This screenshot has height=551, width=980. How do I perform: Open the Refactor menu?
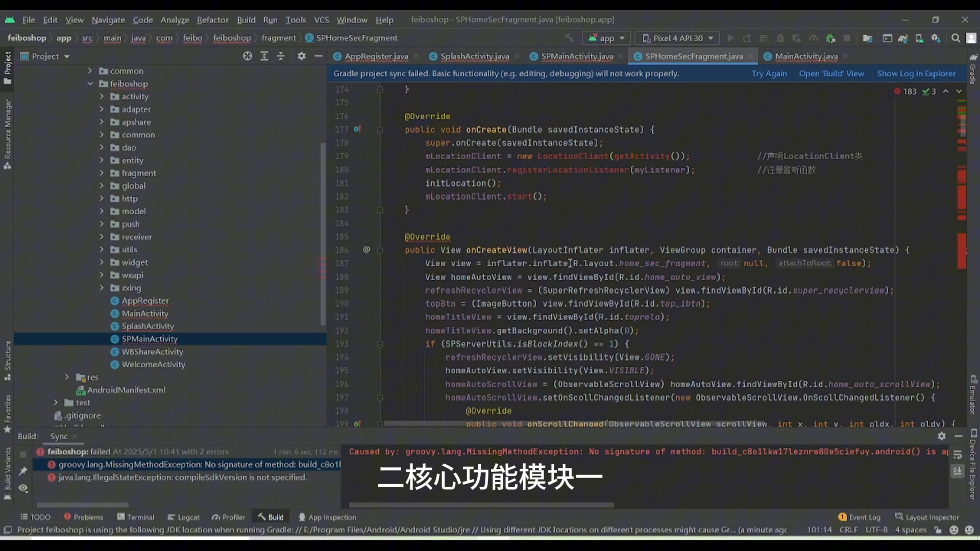click(x=212, y=20)
